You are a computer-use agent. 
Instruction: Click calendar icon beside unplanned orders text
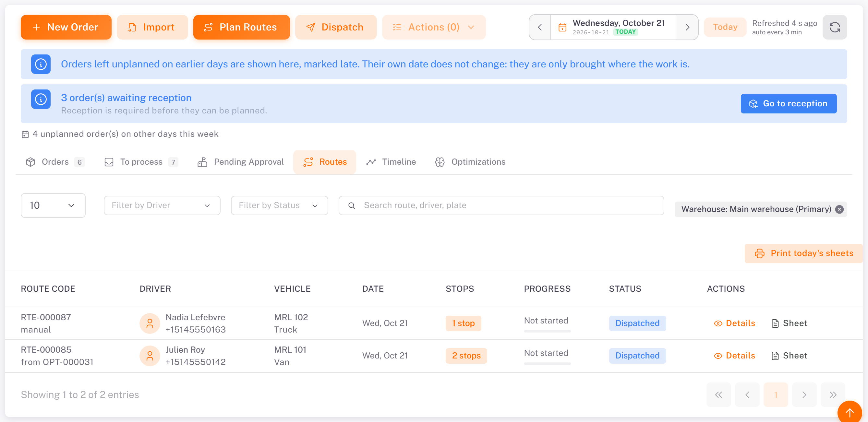point(25,135)
